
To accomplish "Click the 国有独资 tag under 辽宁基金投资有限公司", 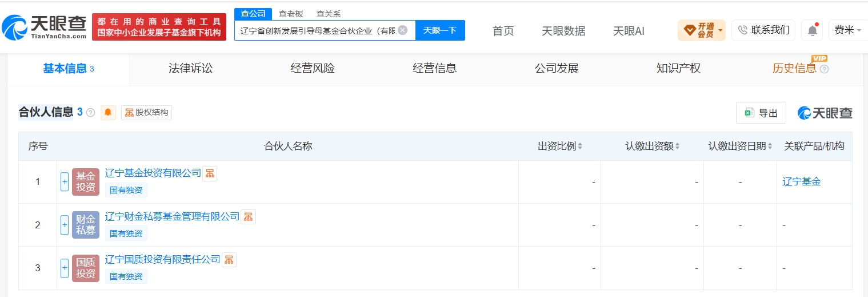I will click(x=126, y=190).
